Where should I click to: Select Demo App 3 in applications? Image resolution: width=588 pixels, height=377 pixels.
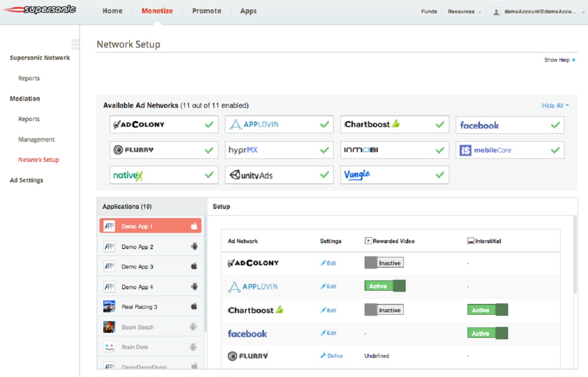150,266
